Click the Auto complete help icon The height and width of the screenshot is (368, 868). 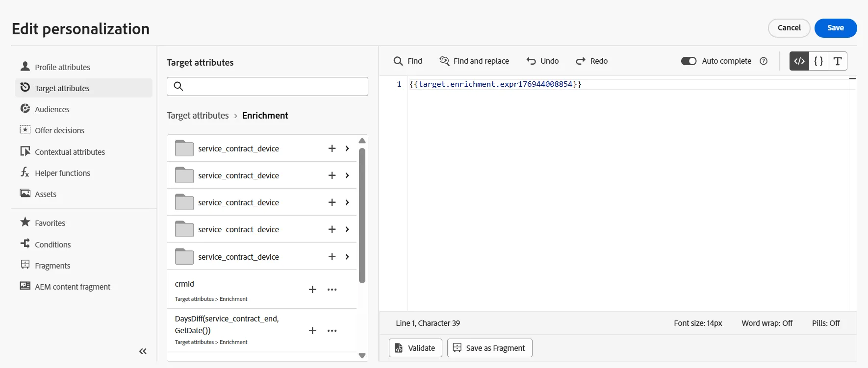coord(764,61)
